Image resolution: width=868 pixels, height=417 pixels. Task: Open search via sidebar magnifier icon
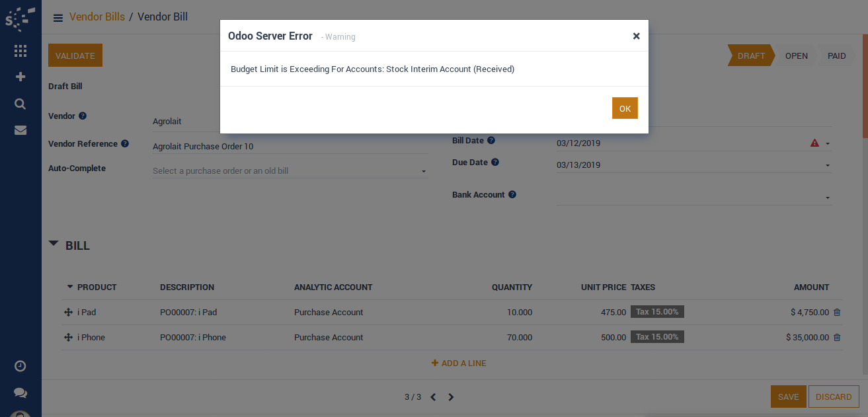coord(20,104)
